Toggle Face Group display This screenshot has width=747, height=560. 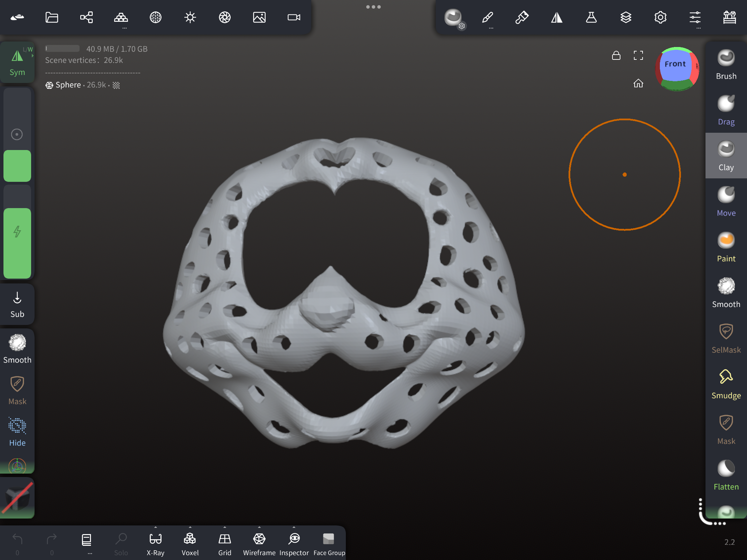tap(329, 543)
